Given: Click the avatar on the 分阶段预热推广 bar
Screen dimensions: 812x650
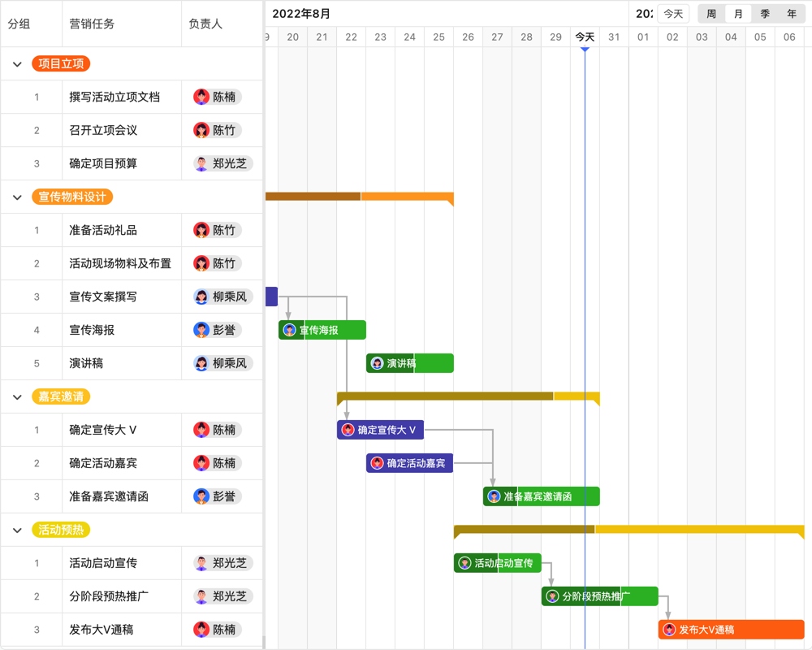Looking at the screenshot, I should [x=553, y=596].
